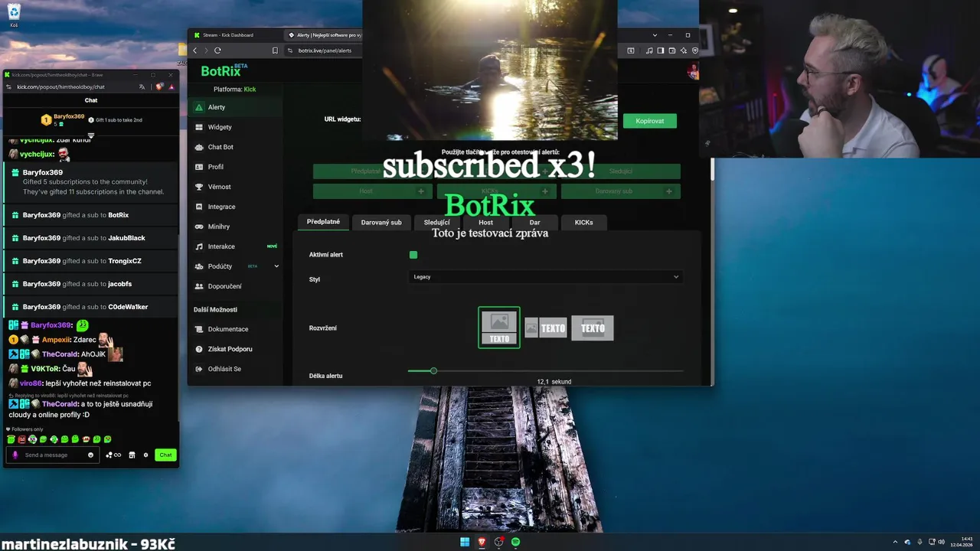Show hidden system tray icons
The width and height of the screenshot is (980, 551).
895,542
